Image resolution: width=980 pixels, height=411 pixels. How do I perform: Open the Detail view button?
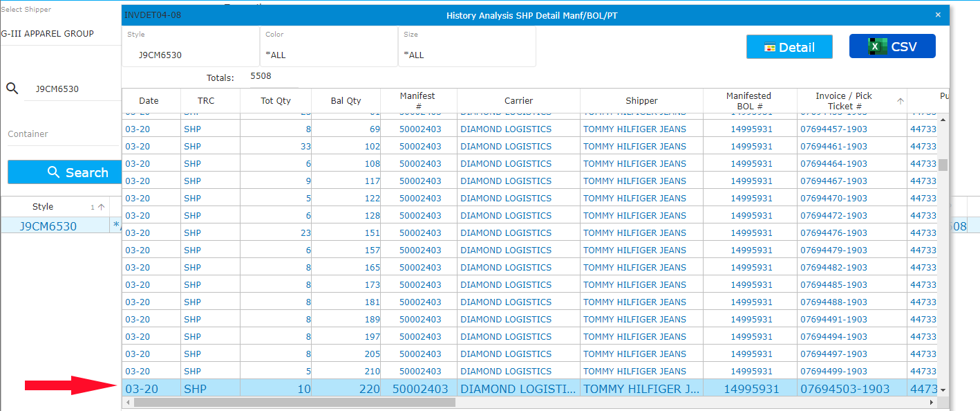pos(789,47)
